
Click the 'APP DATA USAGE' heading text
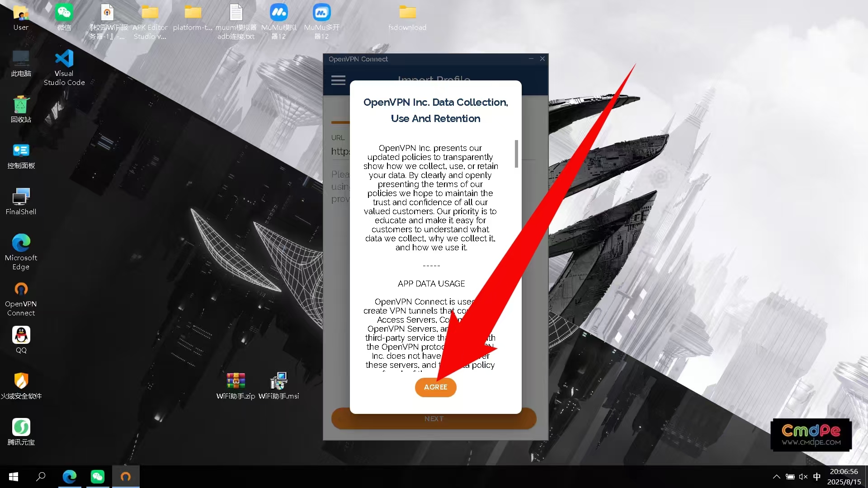[431, 284]
